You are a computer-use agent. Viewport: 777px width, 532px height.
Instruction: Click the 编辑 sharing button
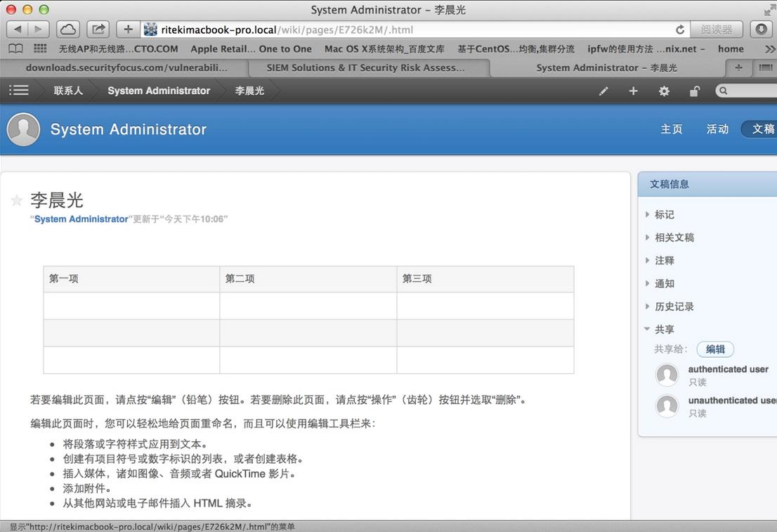715,349
